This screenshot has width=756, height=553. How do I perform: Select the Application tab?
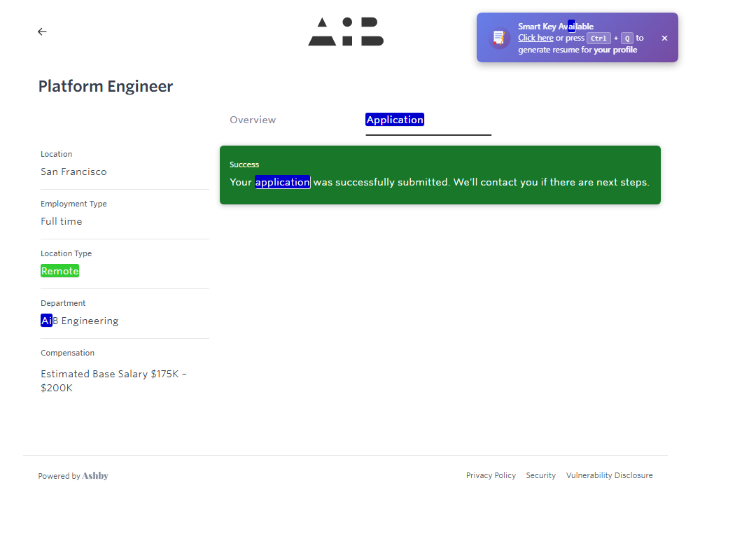395,120
